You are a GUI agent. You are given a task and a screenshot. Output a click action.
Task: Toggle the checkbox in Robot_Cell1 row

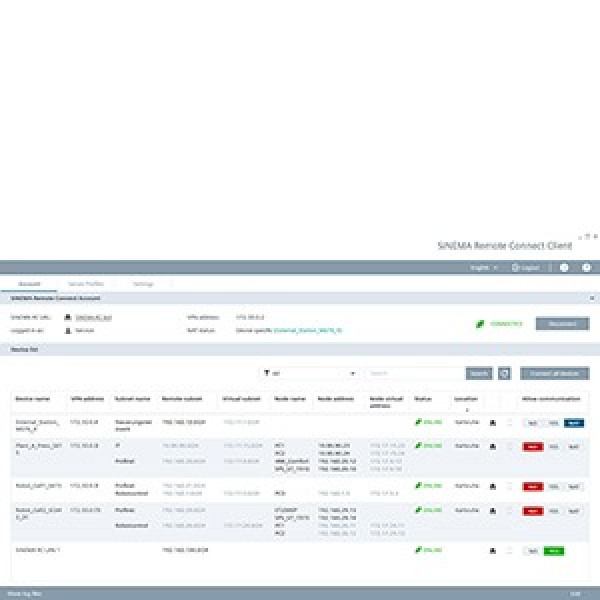[x=509, y=486]
